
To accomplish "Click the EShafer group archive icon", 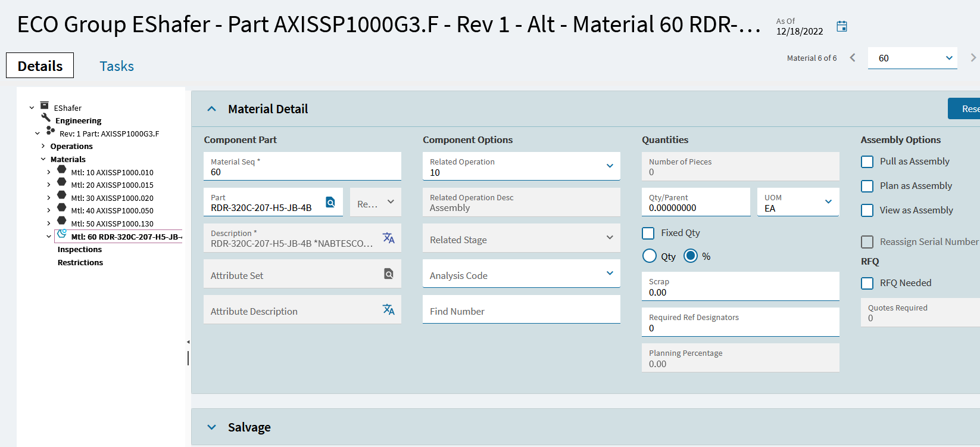I will pos(45,105).
